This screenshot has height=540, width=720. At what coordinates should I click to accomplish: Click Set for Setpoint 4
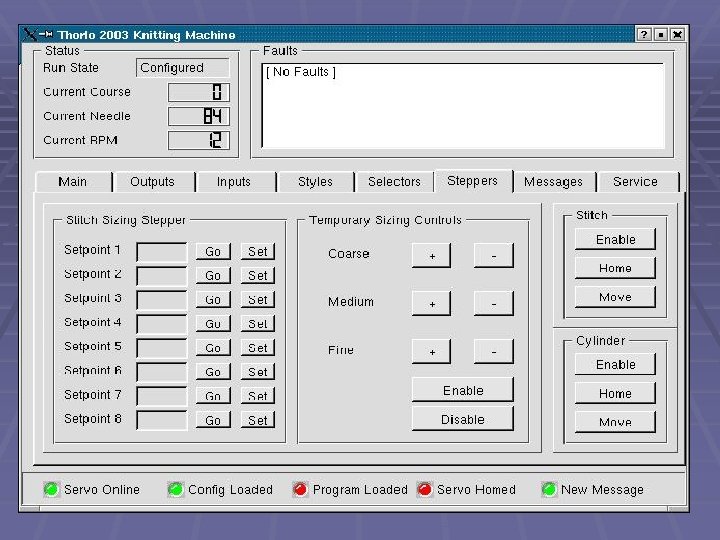(x=258, y=324)
